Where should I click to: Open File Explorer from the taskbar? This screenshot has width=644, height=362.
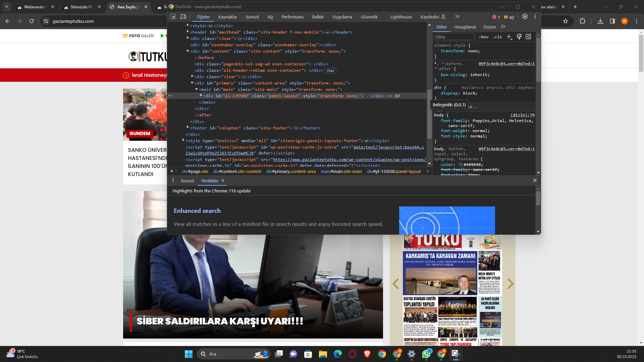pyautogui.click(x=323, y=354)
